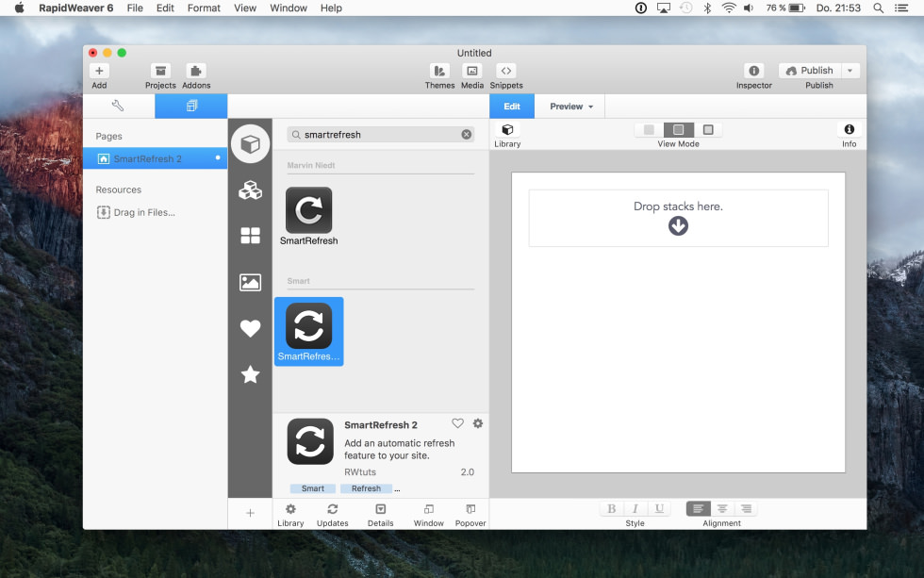Screen dimensions: 924x578
Task: Click Drag in Files resource item
Action: tap(136, 212)
